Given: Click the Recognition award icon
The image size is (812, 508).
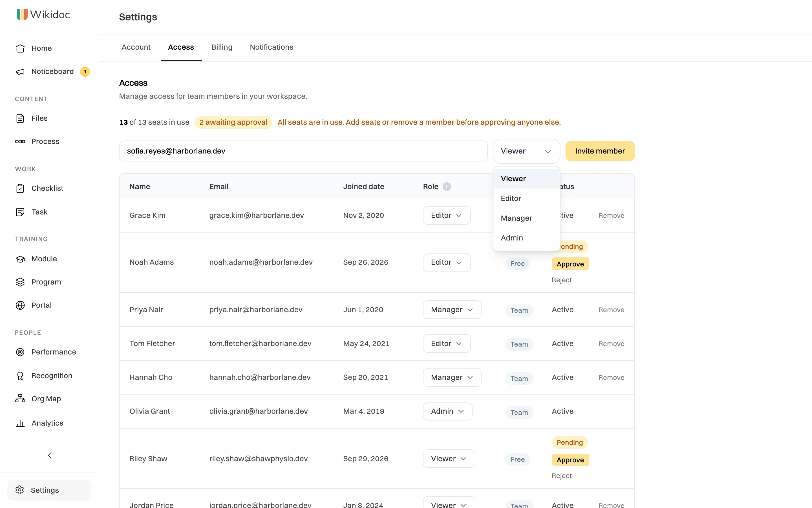Looking at the screenshot, I should (x=20, y=376).
